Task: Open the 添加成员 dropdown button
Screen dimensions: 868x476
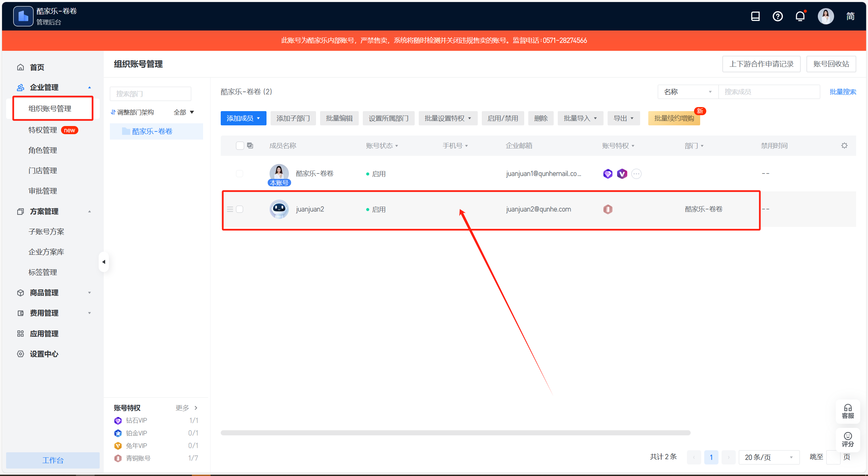Action: (x=243, y=118)
